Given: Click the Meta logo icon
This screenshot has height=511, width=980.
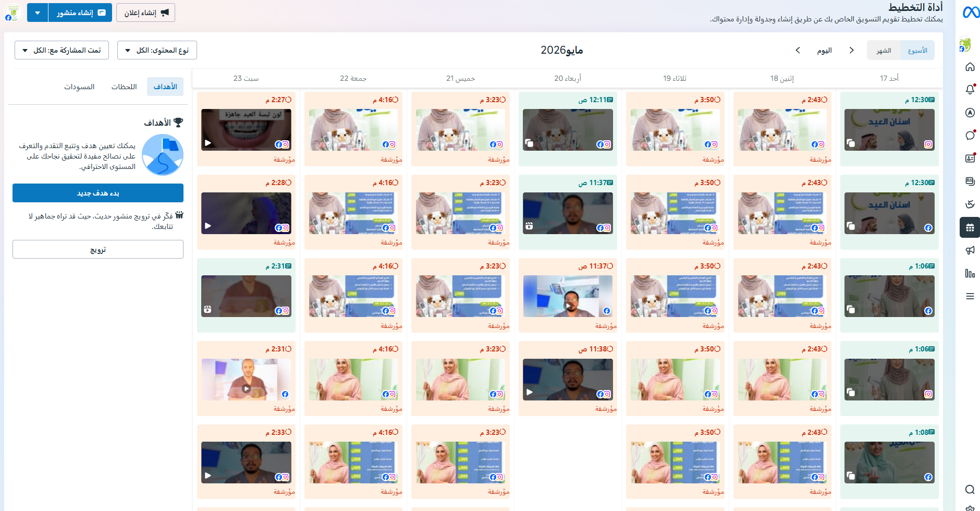Looking at the screenshot, I should click(971, 13).
